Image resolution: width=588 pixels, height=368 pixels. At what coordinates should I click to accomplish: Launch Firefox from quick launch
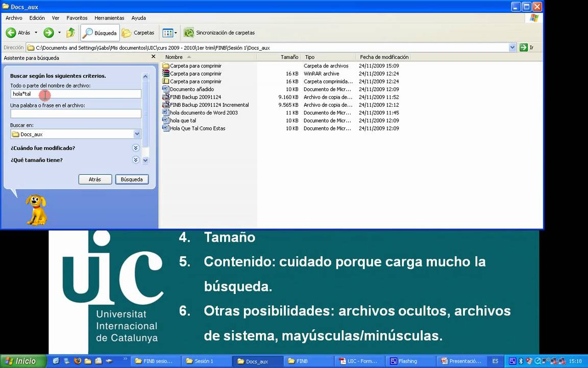(78, 361)
